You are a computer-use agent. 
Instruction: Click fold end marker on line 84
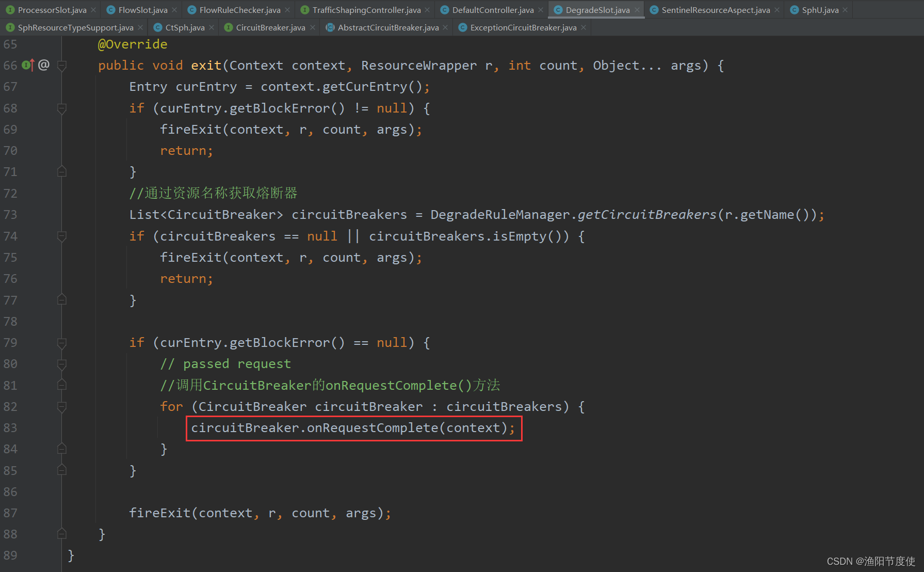point(62,449)
